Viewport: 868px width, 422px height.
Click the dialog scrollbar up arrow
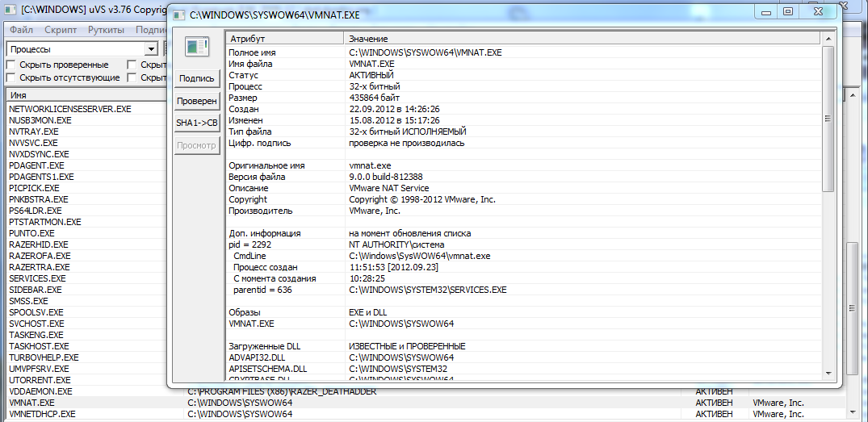828,39
